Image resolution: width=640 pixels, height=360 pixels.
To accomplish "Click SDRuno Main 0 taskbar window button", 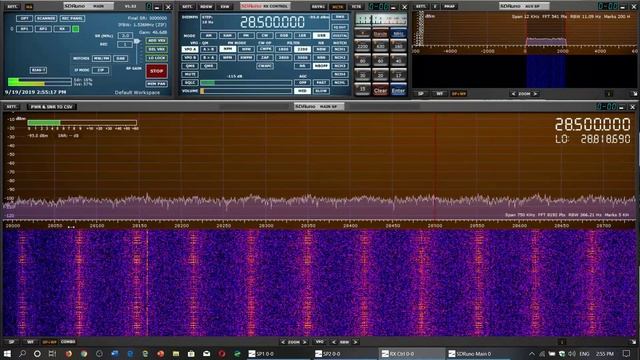I will pyautogui.click(x=478, y=353).
